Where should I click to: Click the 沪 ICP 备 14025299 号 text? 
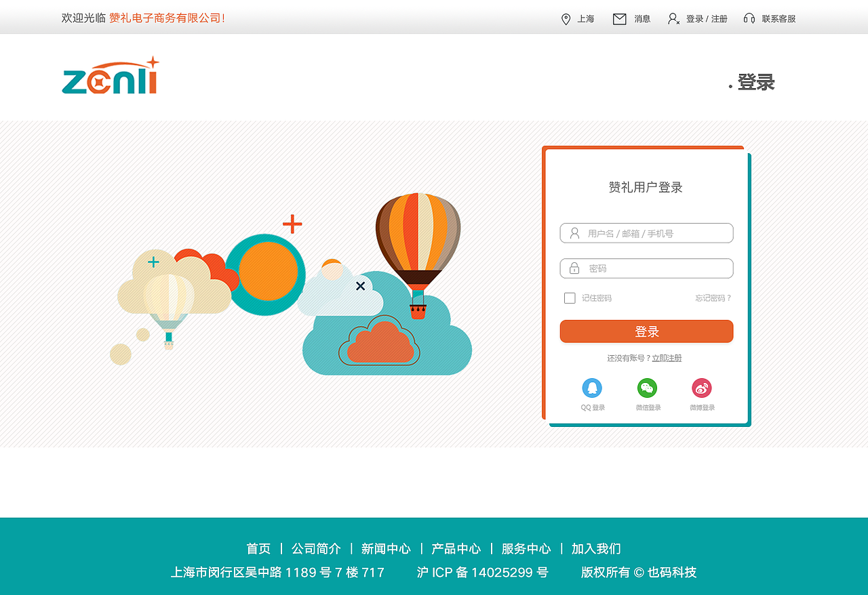click(482, 572)
